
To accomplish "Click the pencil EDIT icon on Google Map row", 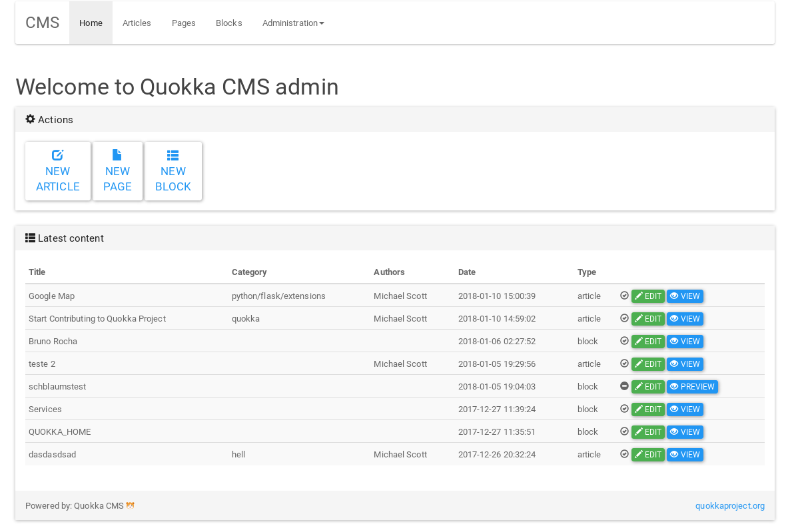I will [x=639, y=296].
